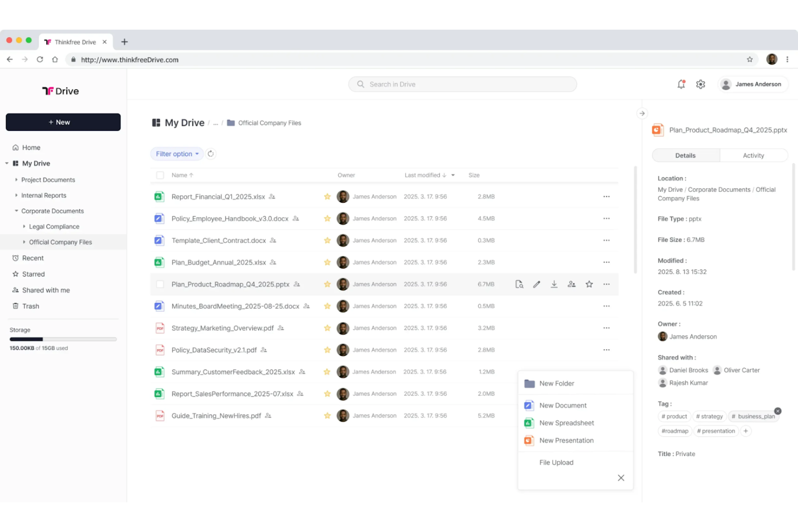Check the box for Plan_Product_Roadmap_Q4_2025.pptx
This screenshot has height=532, width=798.
click(x=160, y=284)
